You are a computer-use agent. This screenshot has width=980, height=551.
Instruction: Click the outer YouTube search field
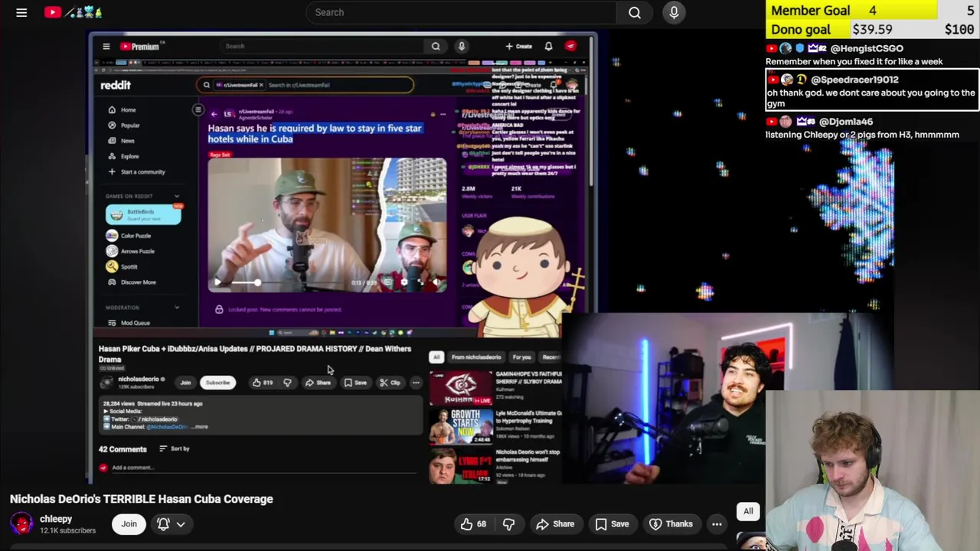coord(460,12)
